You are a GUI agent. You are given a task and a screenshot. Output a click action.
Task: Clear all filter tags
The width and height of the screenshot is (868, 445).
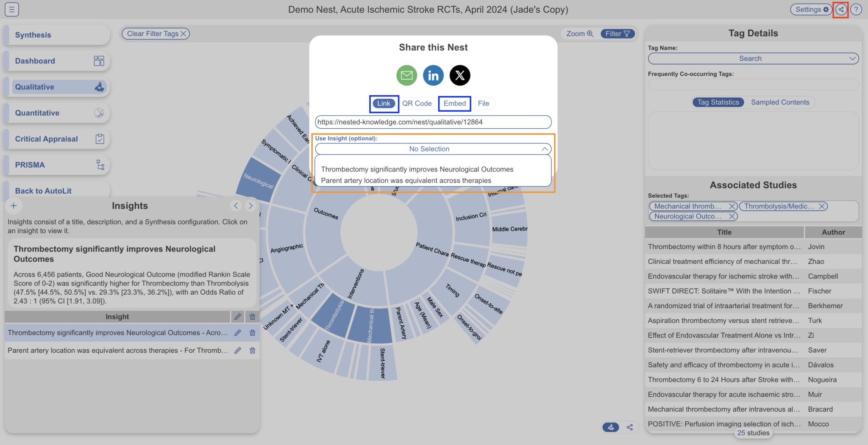click(155, 33)
